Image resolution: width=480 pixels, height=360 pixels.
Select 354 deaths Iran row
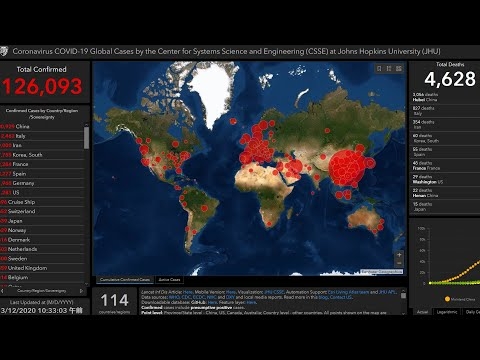coord(445,124)
